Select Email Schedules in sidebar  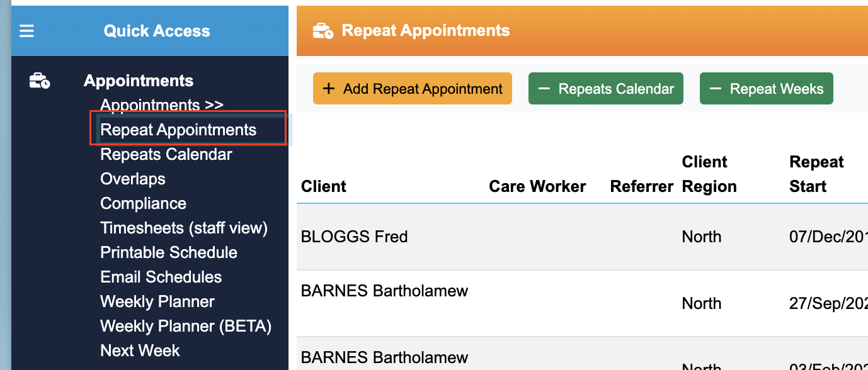pos(161,277)
